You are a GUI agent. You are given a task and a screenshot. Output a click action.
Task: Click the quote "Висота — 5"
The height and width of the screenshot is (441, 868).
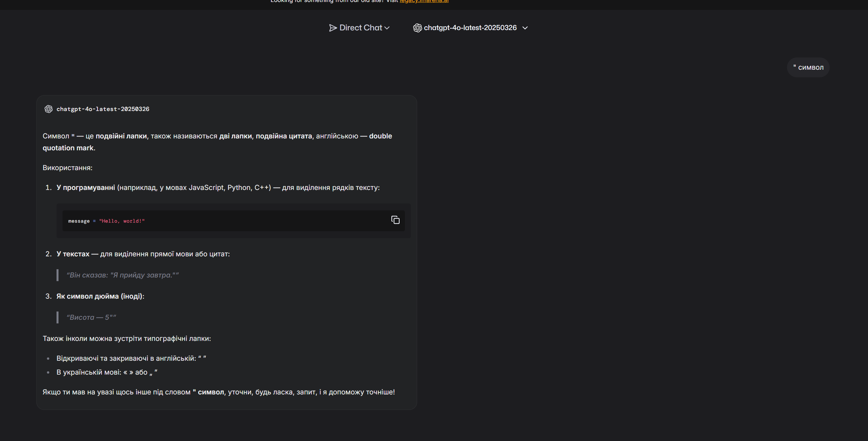91,317
